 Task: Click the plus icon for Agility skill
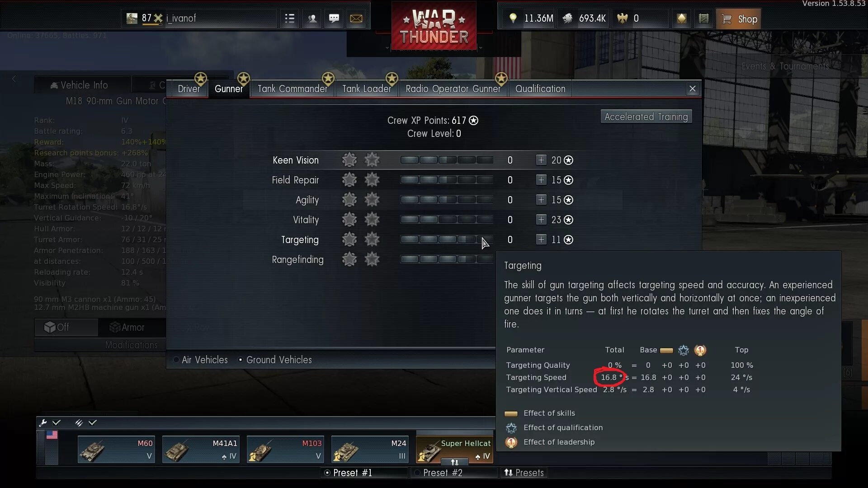[541, 199]
